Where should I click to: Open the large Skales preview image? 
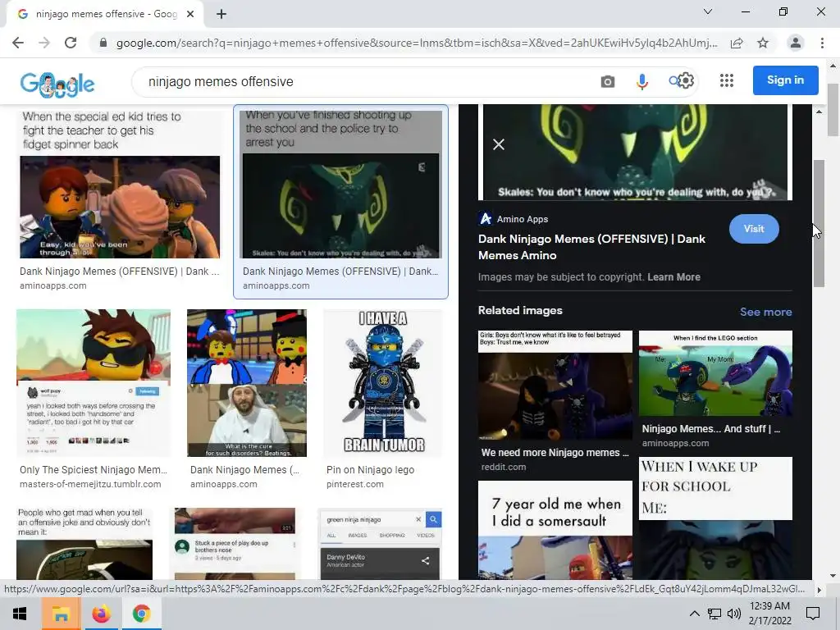tap(636, 152)
